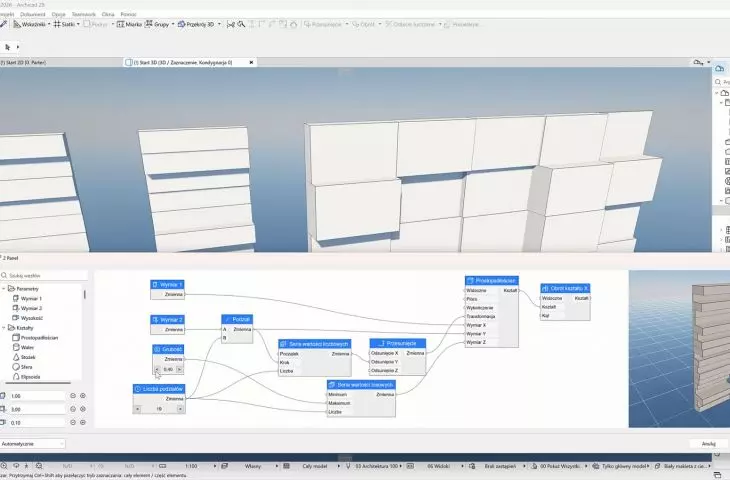Click the Walec cylinder shape icon

point(16,347)
